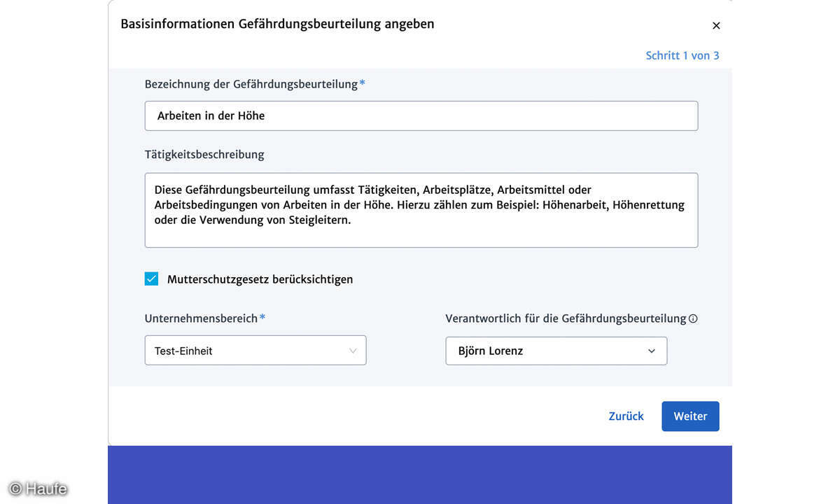The image size is (840, 504).
Task: Click the info icon beside Verantwortlich label
Action: 693,318
